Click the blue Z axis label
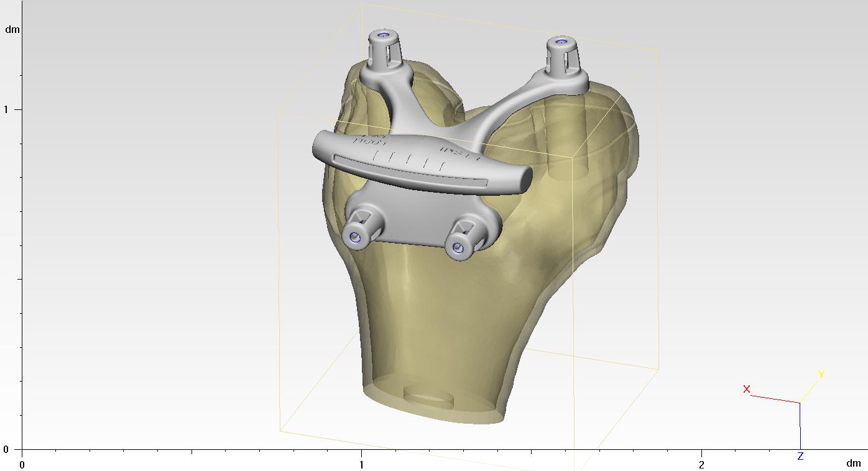 click(800, 455)
